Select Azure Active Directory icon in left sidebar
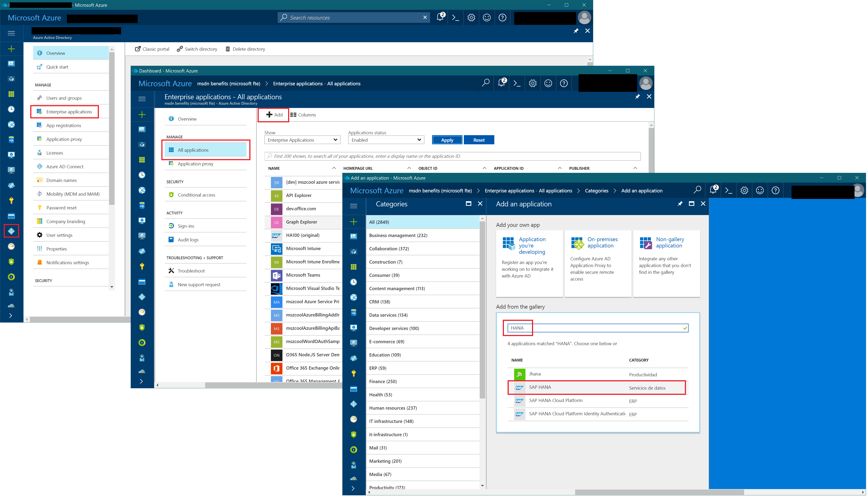 point(11,231)
